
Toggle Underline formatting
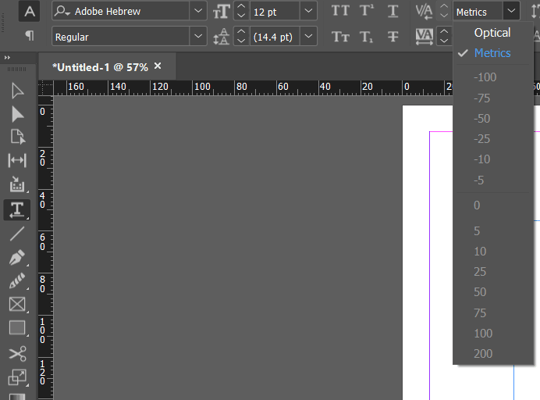point(393,11)
